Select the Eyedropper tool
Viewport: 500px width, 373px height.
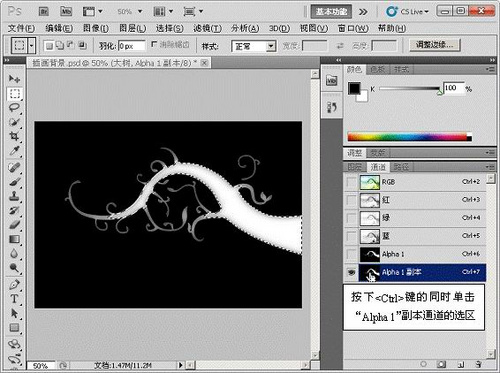[x=14, y=151]
